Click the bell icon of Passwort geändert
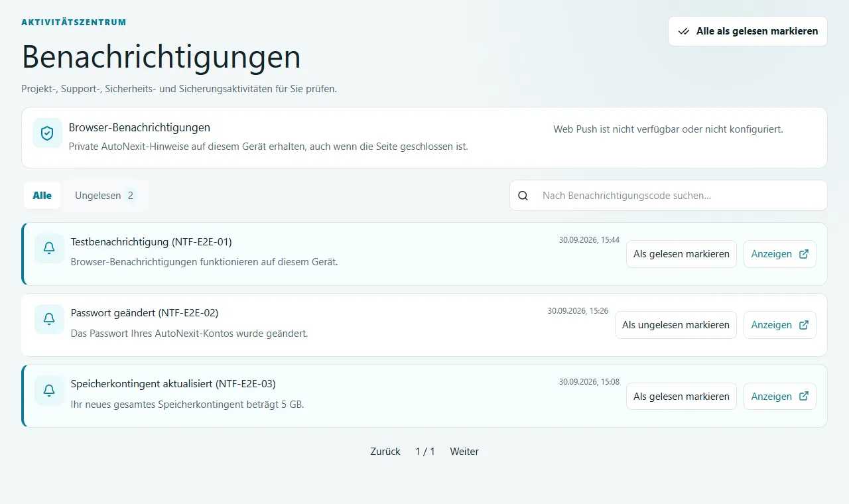849x504 pixels. coord(49,319)
